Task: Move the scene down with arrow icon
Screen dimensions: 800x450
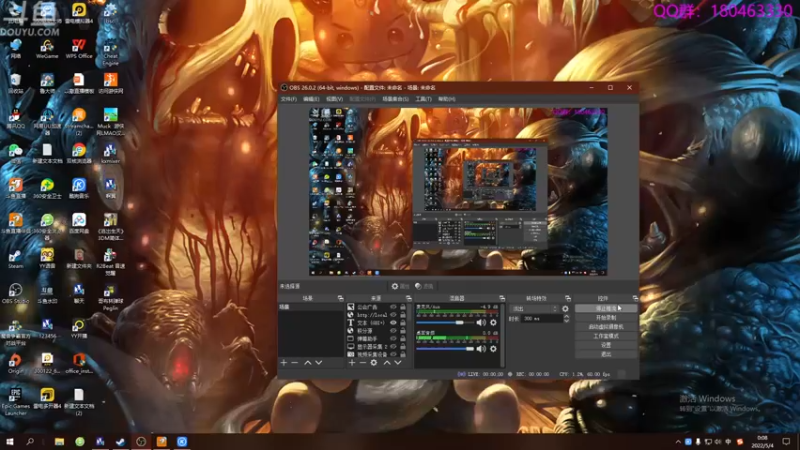Action: coord(319,362)
